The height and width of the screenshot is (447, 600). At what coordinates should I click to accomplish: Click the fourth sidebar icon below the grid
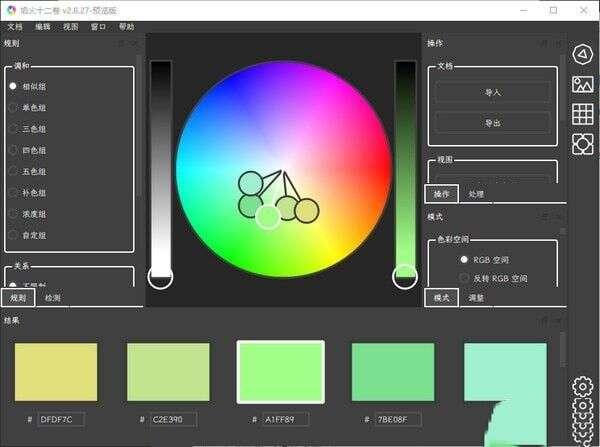tap(582, 144)
